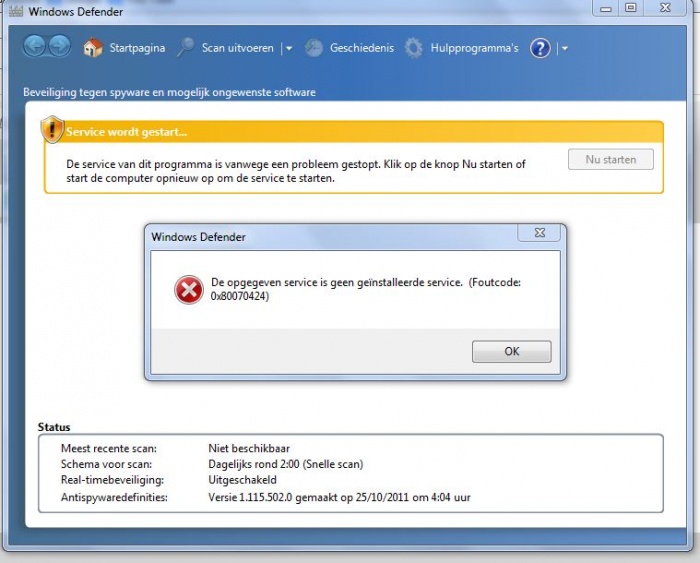
Task: Select the 'Service wordt gestart...' heading
Action: click(x=126, y=132)
